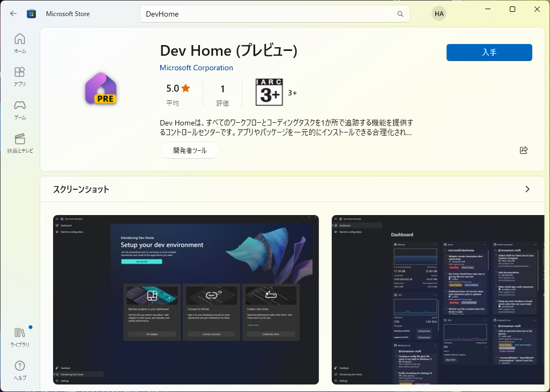
Task: Open the 1 評価 ratings count
Action: point(222,88)
